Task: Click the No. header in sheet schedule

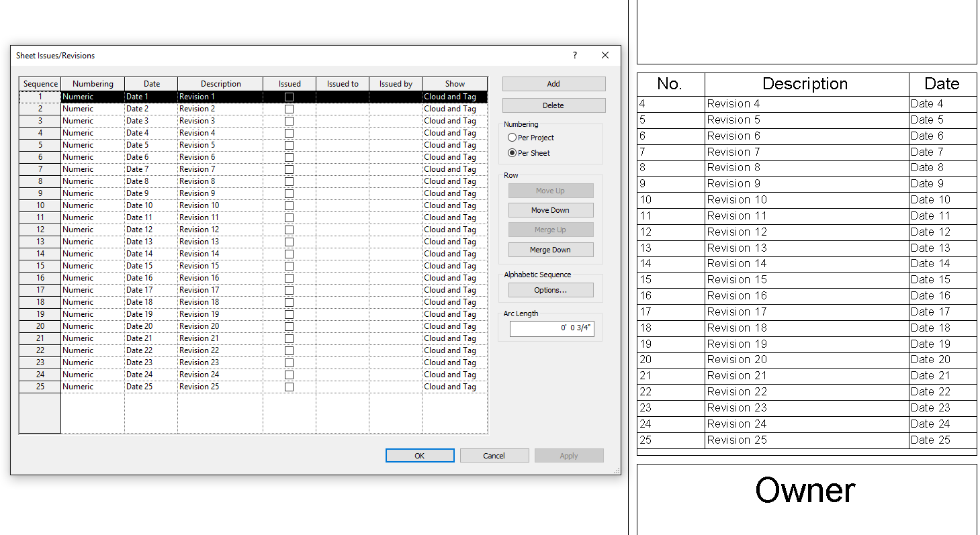Action: pos(670,84)
